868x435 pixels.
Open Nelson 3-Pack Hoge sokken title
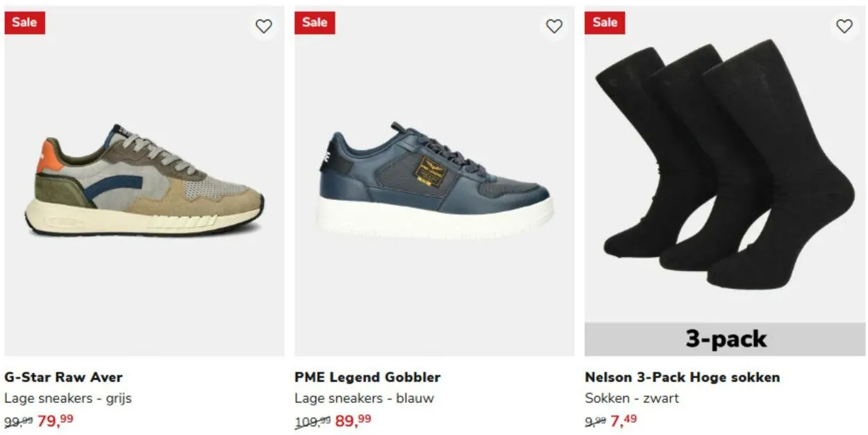pyautogui.click(x=682, y=377)
